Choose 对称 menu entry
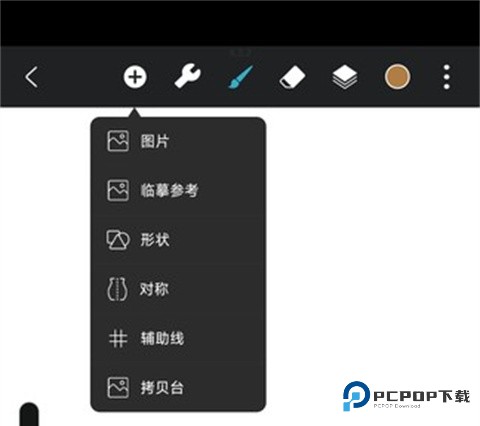Image resolution: width=480 pixels, height=426 pixels. point(178,289)
